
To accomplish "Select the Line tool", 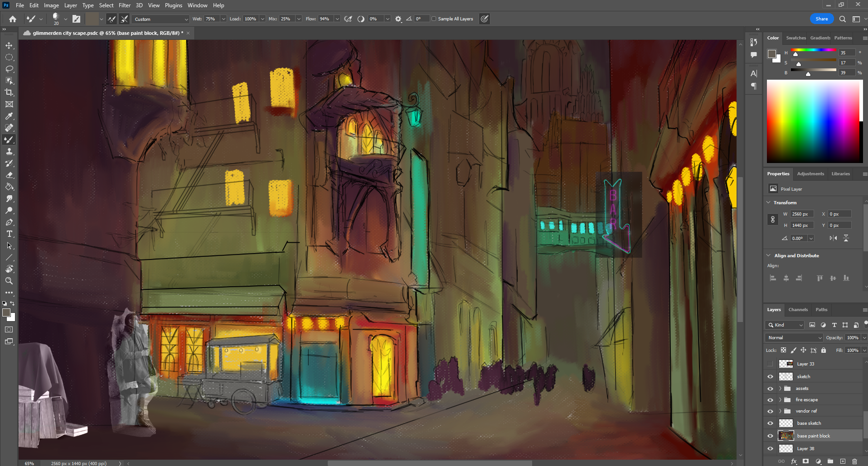I will [x=9, y=257].
